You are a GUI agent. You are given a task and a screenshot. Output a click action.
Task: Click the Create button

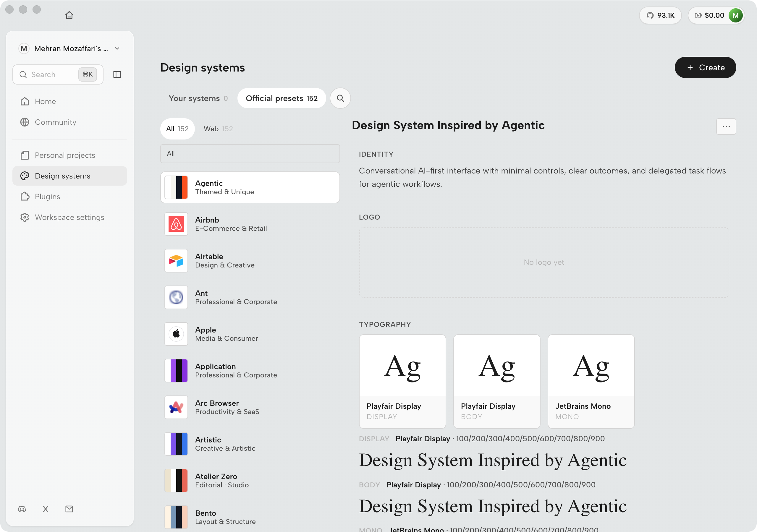(x=705, y=67)
